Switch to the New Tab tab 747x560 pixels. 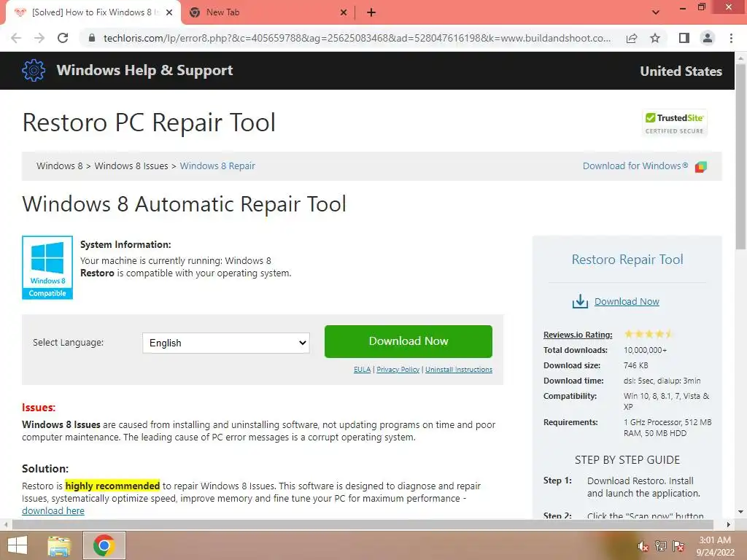pyautogui.click(x=268, y=13)
